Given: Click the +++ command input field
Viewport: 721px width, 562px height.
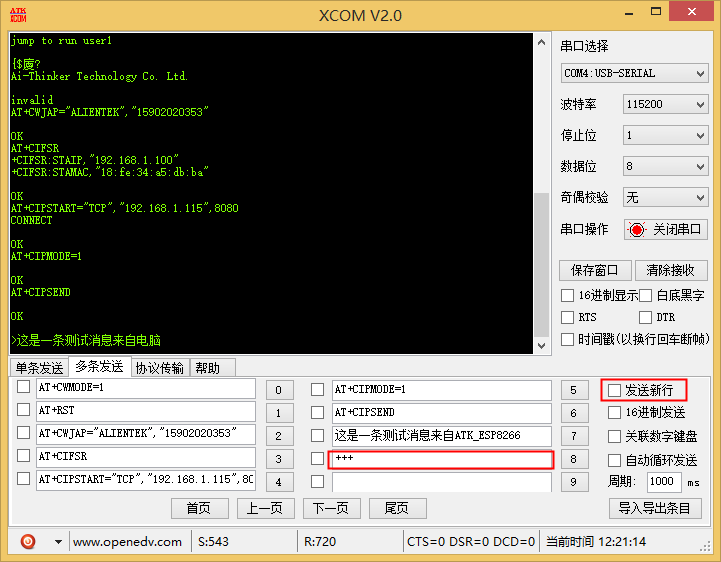Looking at the screenshot, I should (441, 459).
